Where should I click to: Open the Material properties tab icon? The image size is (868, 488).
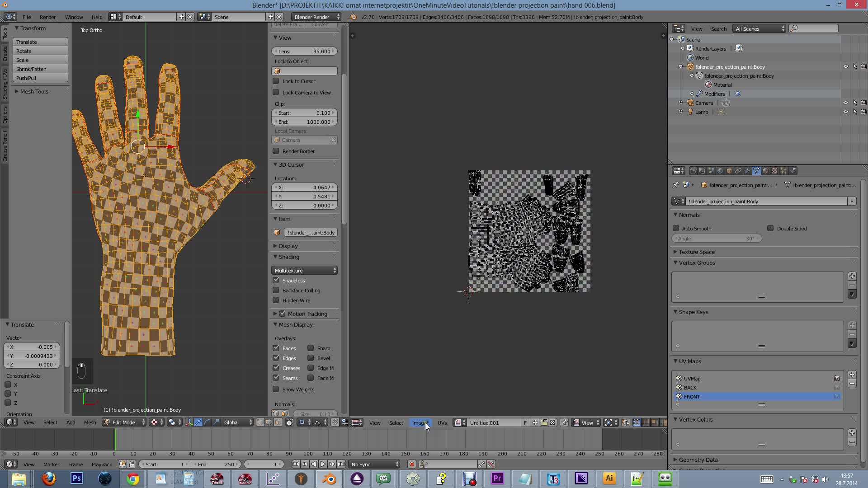tap(765, 171)
